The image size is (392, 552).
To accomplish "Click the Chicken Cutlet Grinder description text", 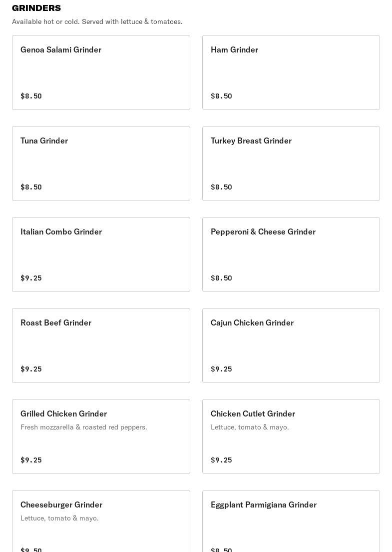I will tap(250, 427).
